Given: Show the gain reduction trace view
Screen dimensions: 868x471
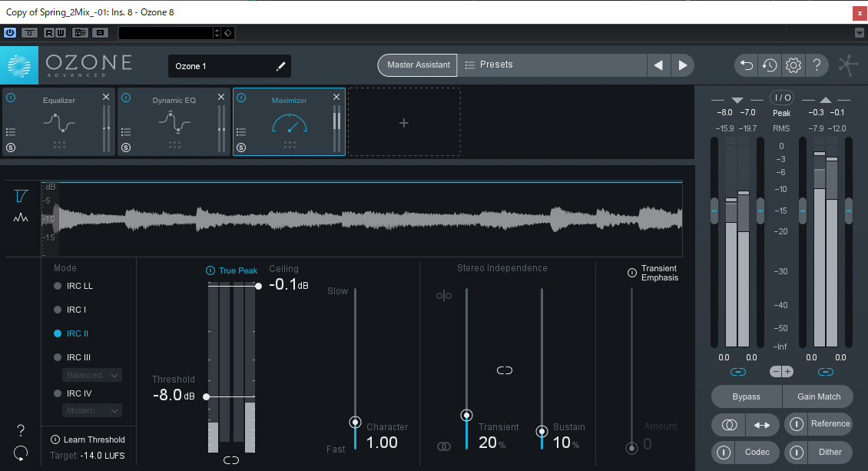Looking at the screenshot, I should click(21, 196).
